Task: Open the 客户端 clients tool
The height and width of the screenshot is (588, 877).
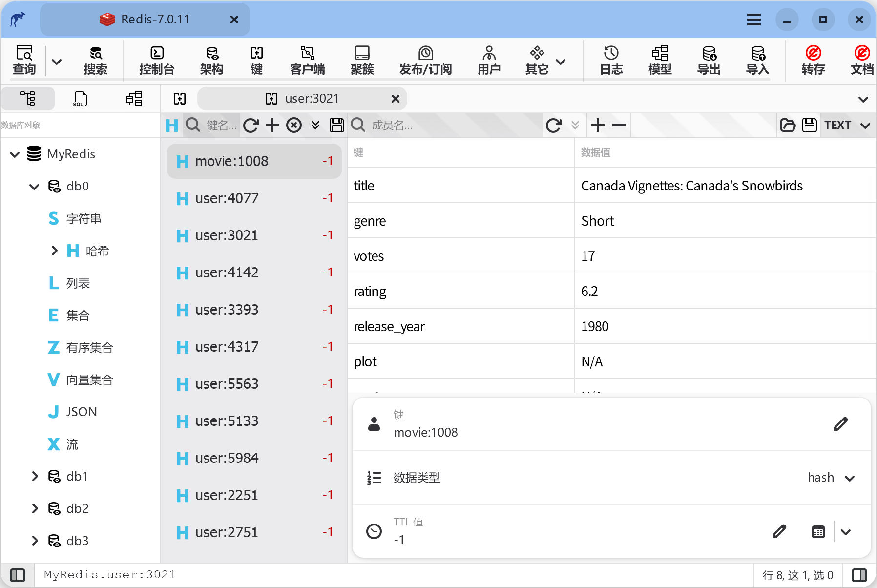Action: click(x=307, y=60)
